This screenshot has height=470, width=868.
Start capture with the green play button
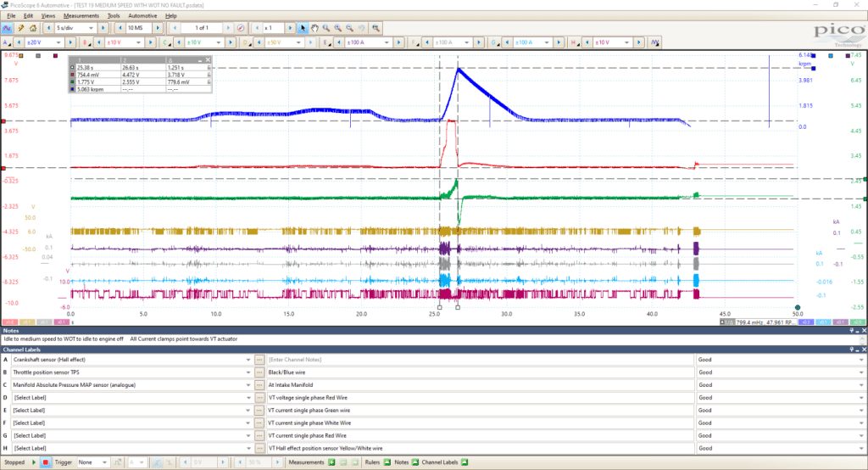click(34, 462)
